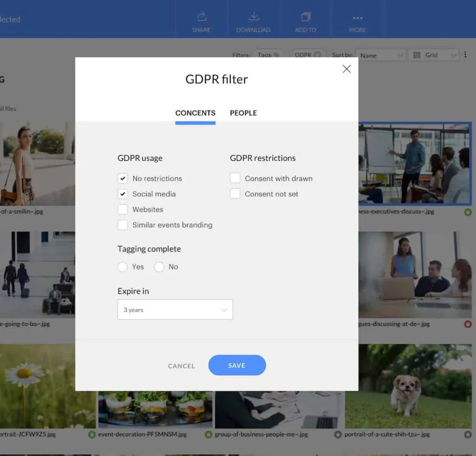Select Yes for Tagging complete
The height and width of the screenshot is (456, 476).
coord(123,267)
